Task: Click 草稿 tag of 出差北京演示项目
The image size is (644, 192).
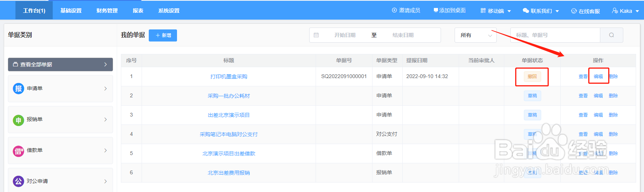Action: [x=532, y=115]
